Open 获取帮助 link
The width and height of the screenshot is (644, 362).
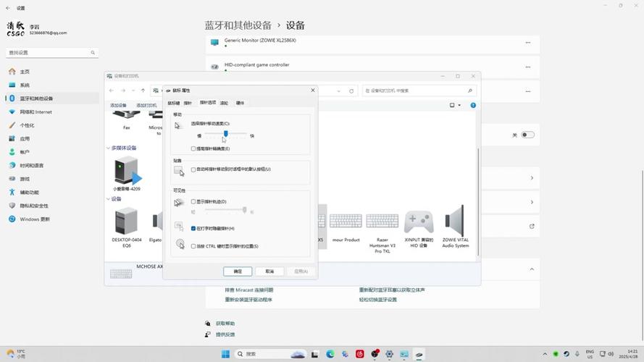[x=225, y=324]
